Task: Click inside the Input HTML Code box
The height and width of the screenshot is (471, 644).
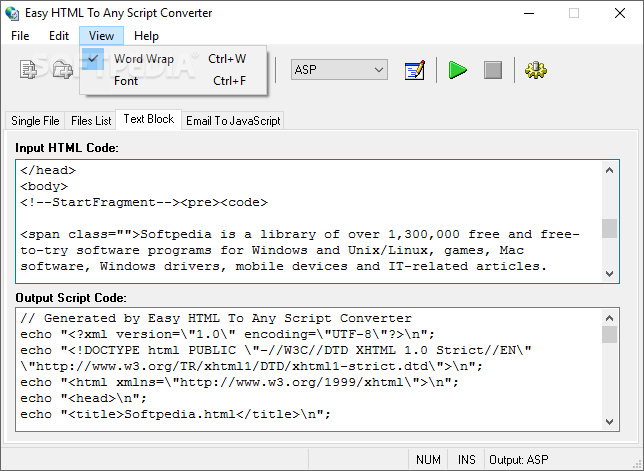Action: [308, 221]
